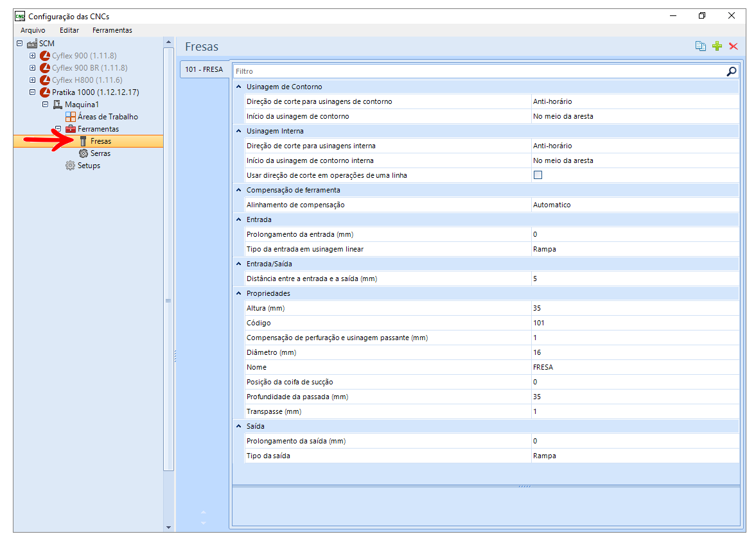Select Áreas de Trabalho in the tree
Viewport: 756px width, 541px height.
(107, 117)
